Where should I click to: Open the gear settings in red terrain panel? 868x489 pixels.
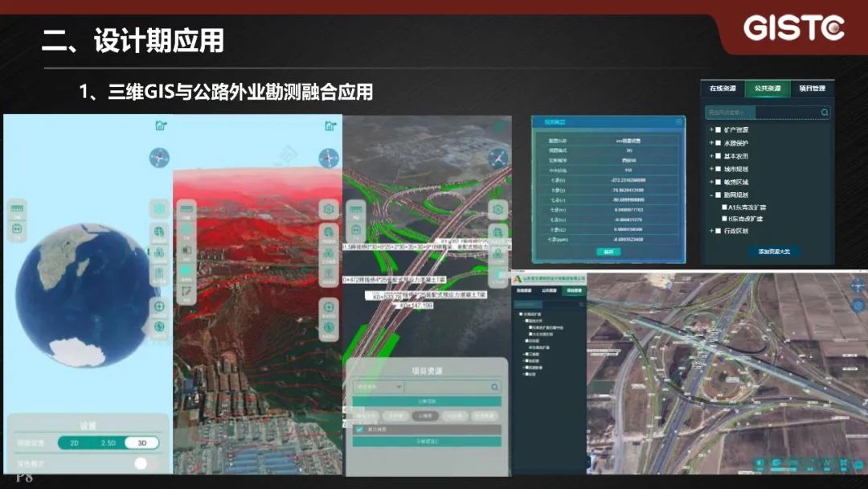click(329, 209)
